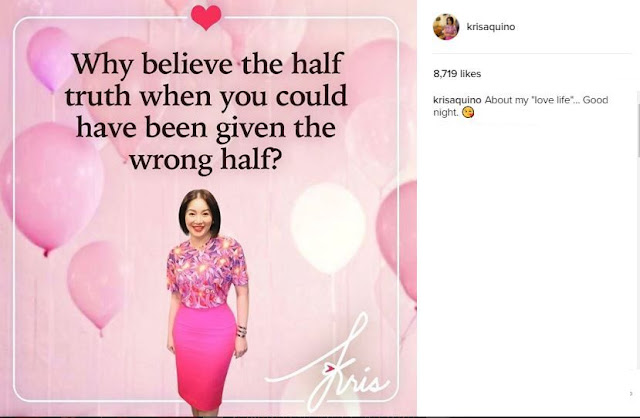Click the krisaquino username beside the avatar

coord(491,27)
